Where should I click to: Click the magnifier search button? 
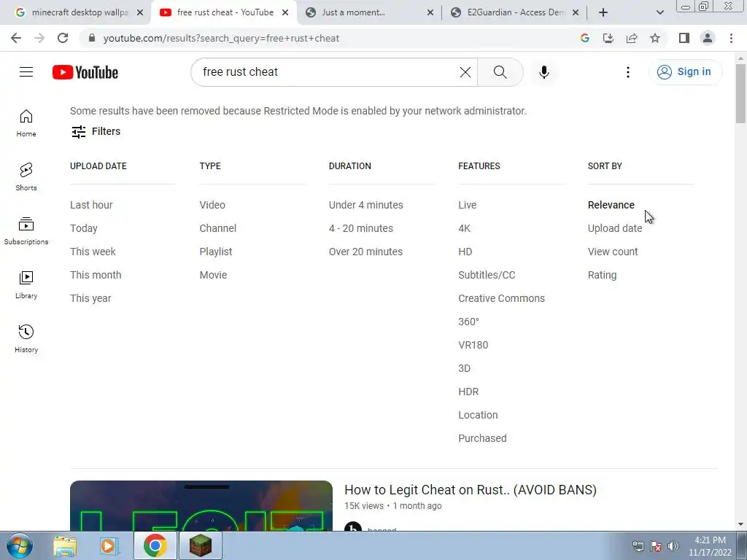coord(500,72)
